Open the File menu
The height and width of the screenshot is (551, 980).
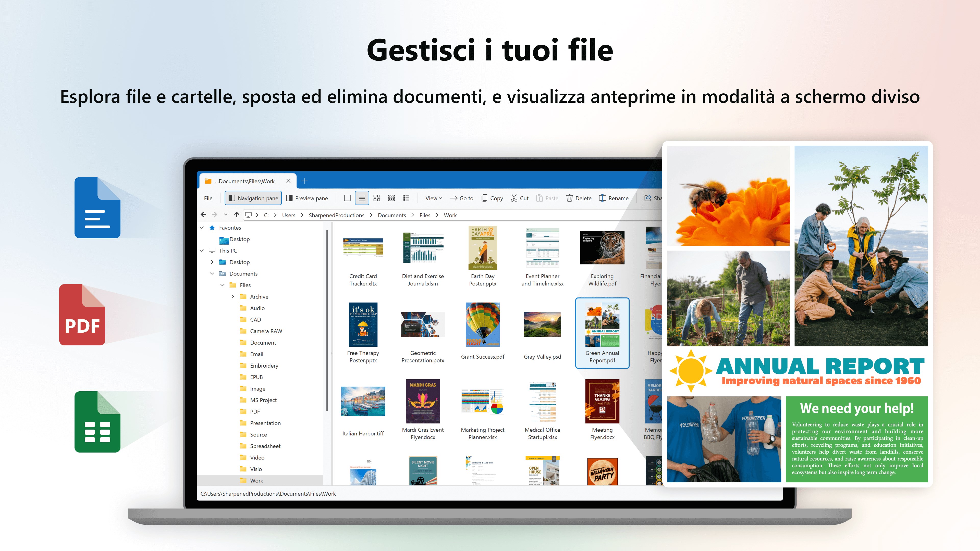point(208,198)
